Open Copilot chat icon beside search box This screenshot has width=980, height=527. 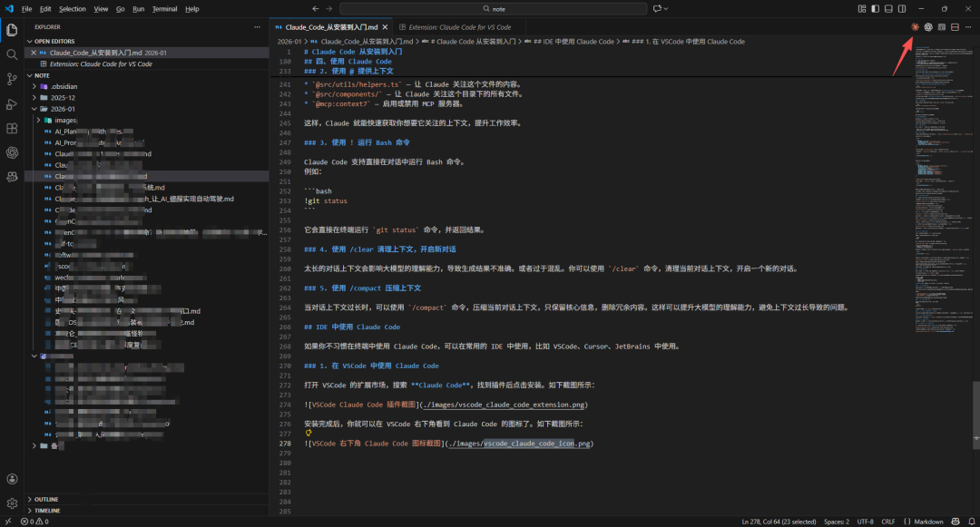[657, 9]
